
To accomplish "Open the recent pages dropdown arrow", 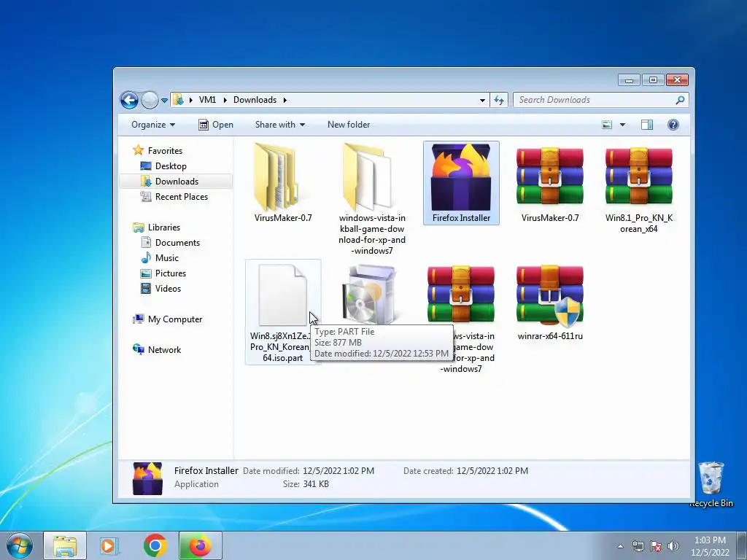I will pyautogui.click(x=164, y=101).
